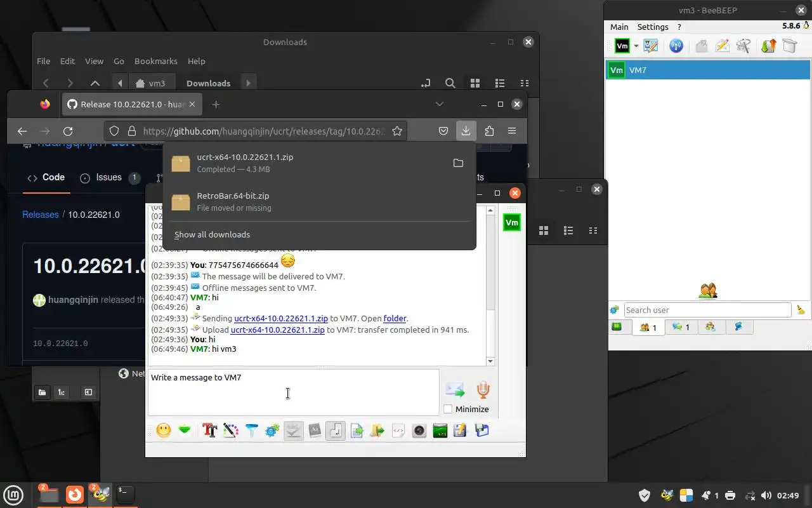
Task: Click the Firefox downloads arrow toolbar button
Action: click(x=466, y=131)
